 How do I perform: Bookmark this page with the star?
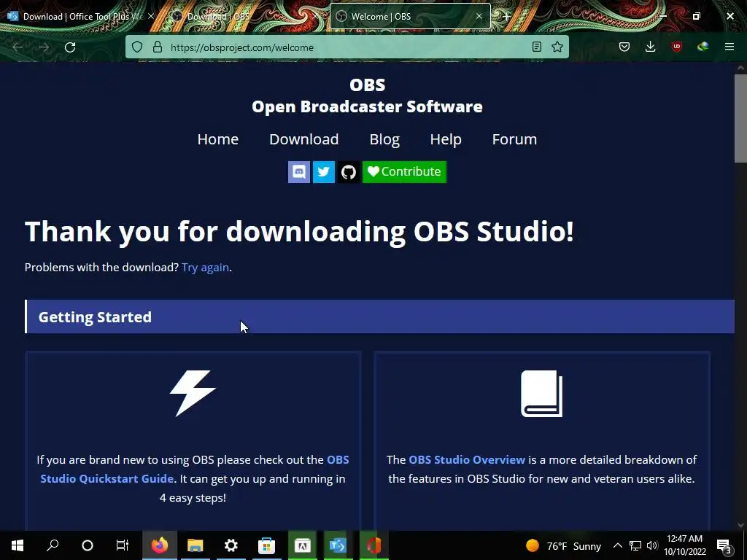tap(557, 47)
